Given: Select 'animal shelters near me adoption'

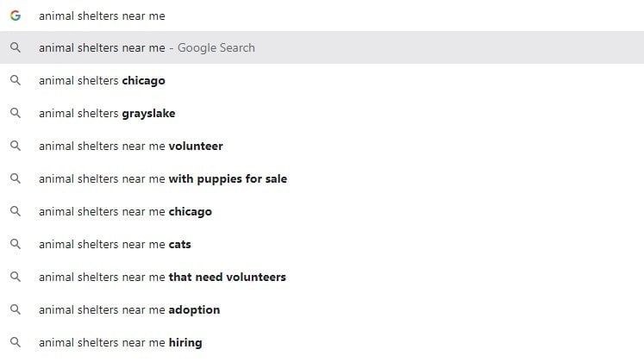Looking at the screenshot, I should coord(322,310).
